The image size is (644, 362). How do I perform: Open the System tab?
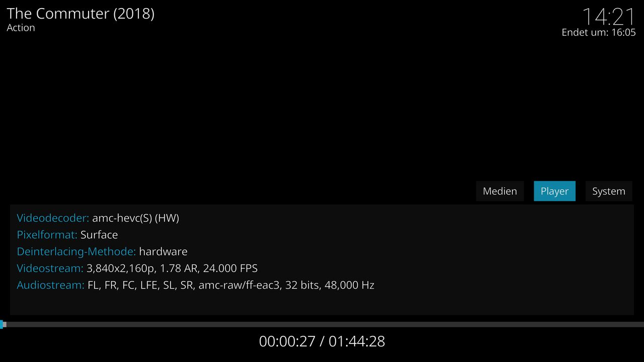pyautogui.click(x=609, y=191)
